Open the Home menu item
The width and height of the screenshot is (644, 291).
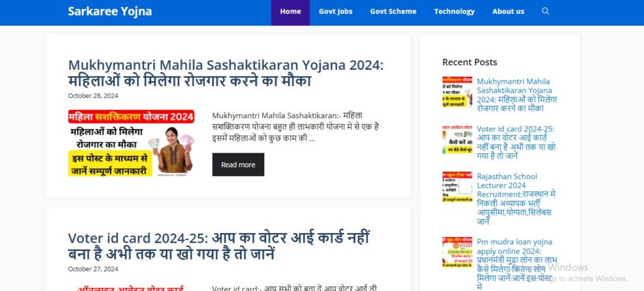291,11
